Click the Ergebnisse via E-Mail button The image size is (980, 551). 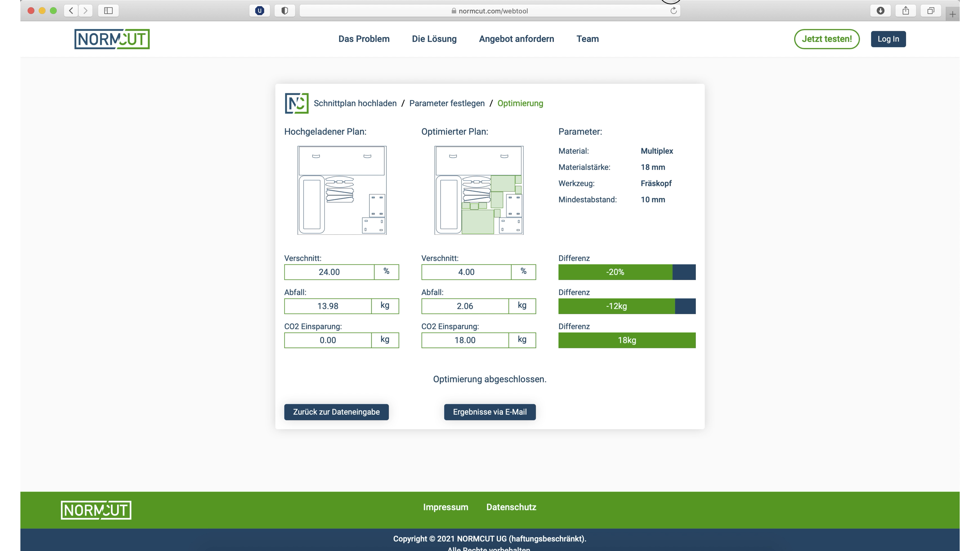pyautogui.click(x=490, y=412)
